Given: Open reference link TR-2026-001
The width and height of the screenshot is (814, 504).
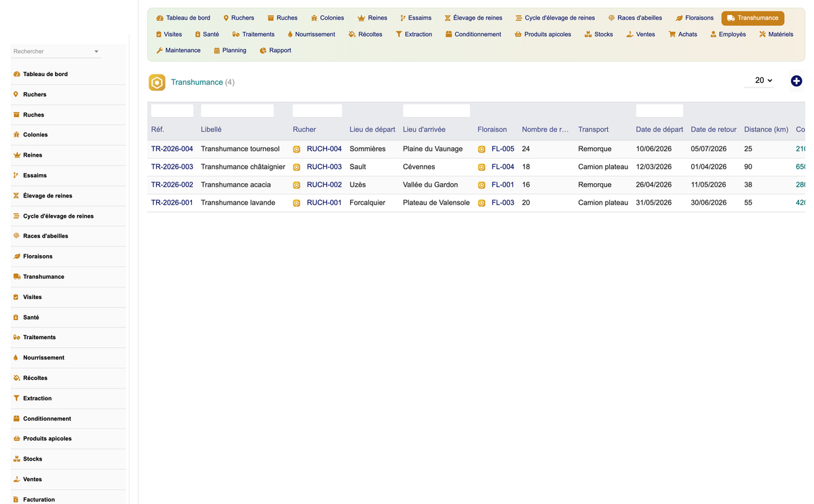Looking at the screenshot, I should pyautogui.click(x=172, y=203).
